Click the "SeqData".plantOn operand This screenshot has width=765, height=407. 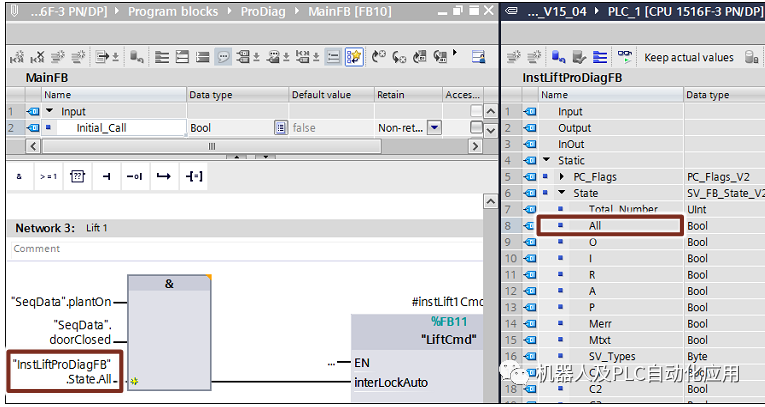pyautogui.click(x=61, y=302)
